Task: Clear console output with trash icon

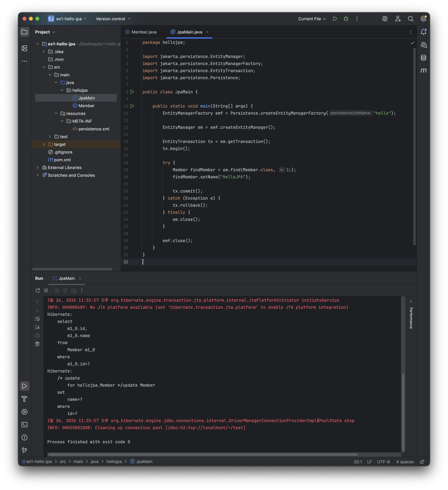Action: pyautogui.click(x=37, y=344)
